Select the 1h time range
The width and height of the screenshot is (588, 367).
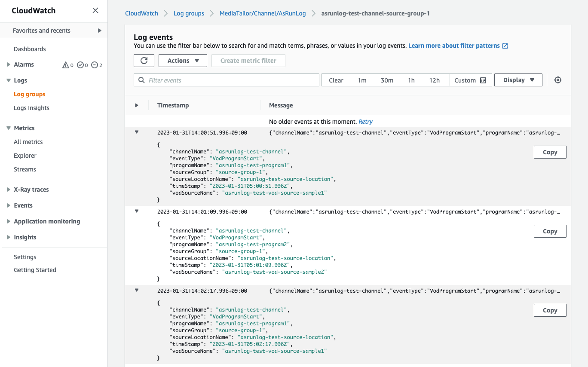coord(411,80)
